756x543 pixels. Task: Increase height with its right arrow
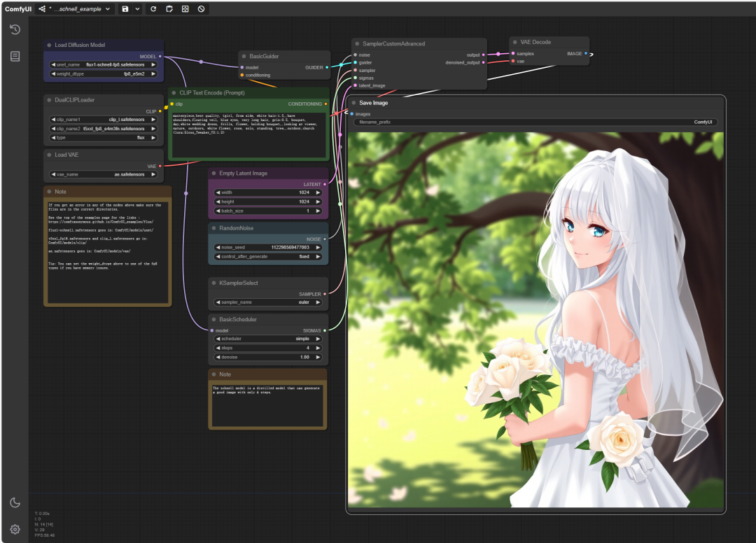pyautogui.click(x=318, y=202)
